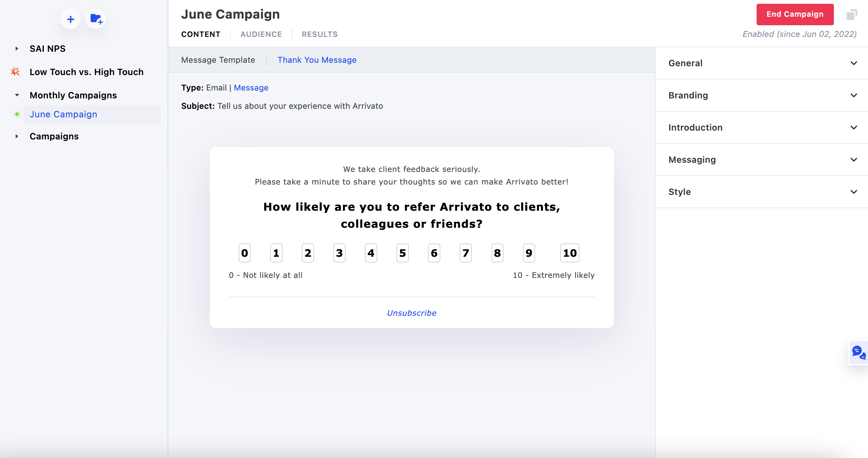The width and height of the screenshot is (868, 458).
Task: Click the June Campaign green status dot
Action: point(17,114)
